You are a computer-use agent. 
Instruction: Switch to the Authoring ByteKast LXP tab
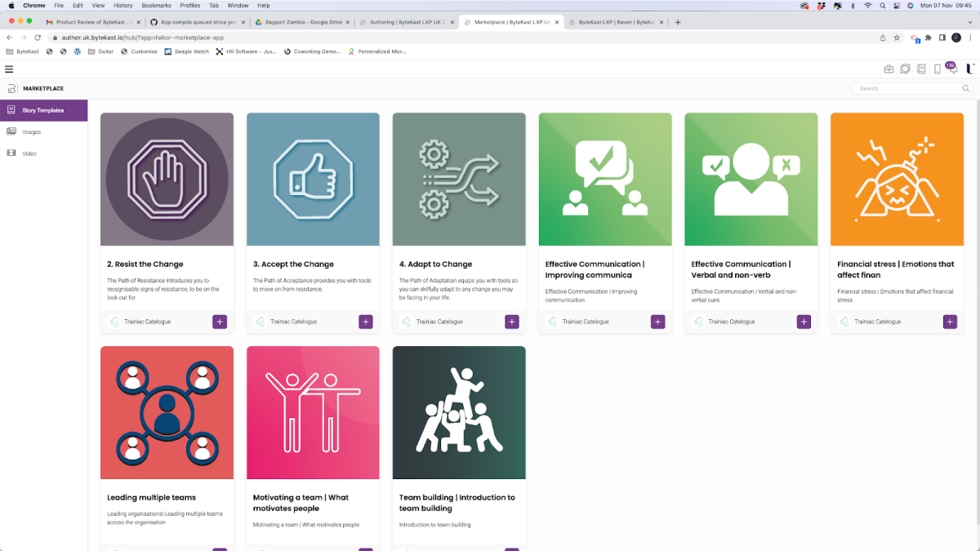[408, 22]
